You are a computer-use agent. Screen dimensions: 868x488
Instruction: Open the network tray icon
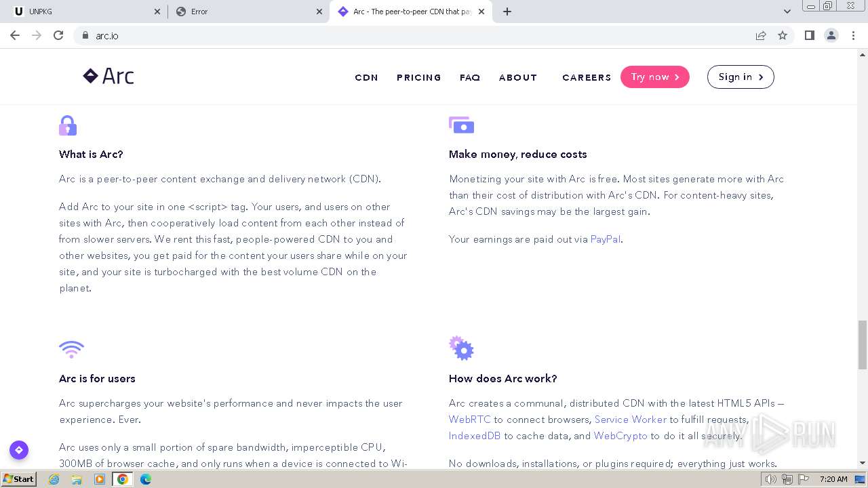point(787,479)
